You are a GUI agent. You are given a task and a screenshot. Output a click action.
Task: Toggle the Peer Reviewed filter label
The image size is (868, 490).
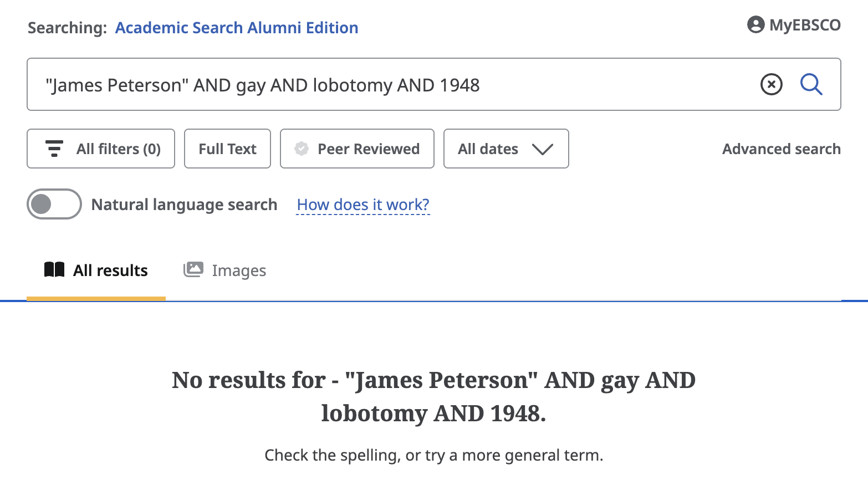369,149
